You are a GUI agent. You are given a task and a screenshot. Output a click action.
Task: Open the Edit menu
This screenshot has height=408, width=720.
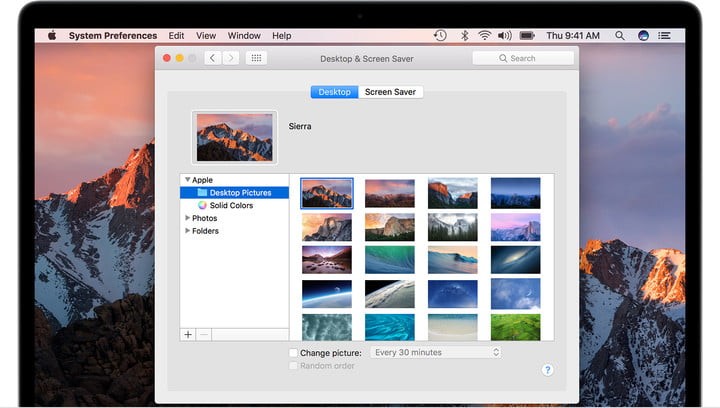tap(176, 35)
